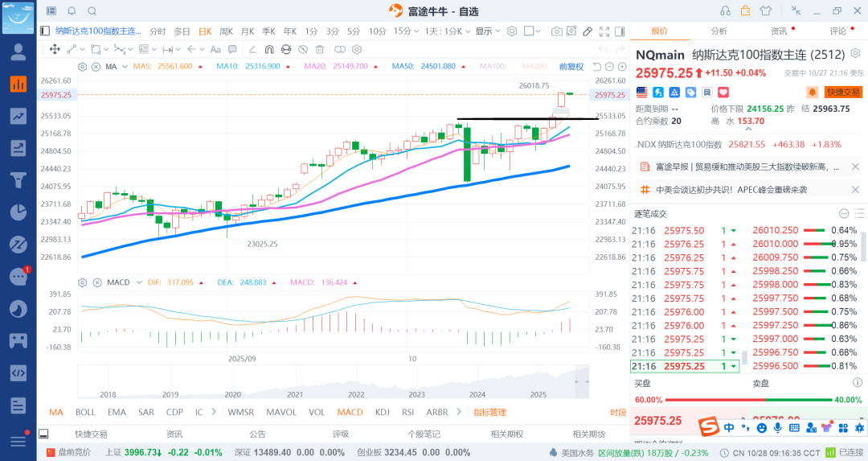Open the 1天:1分K interval dropdown
The height and width of the screenshot is (461, 868).
pyautogui.click(x=448, y=31)
